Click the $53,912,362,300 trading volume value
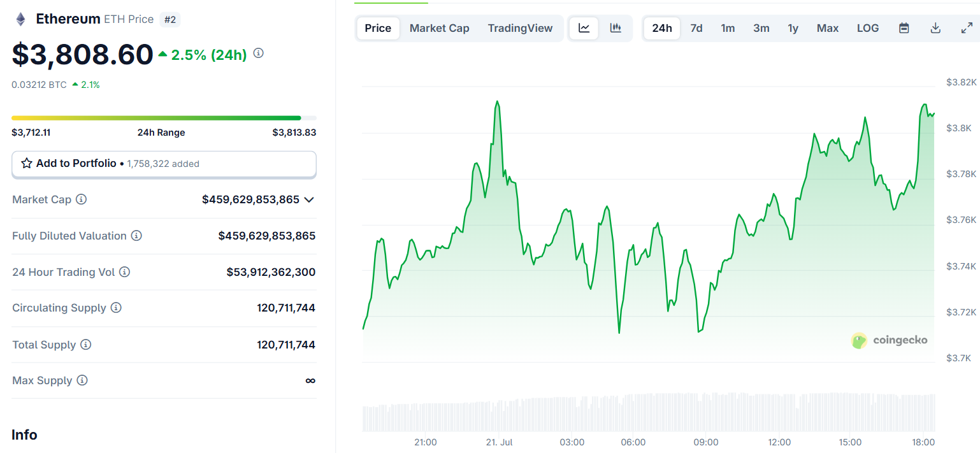This screenshot has height=453, width=980. [x=271, y=272]
